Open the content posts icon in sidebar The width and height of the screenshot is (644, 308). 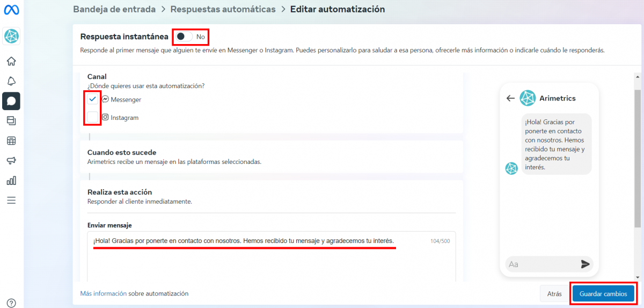11,120
